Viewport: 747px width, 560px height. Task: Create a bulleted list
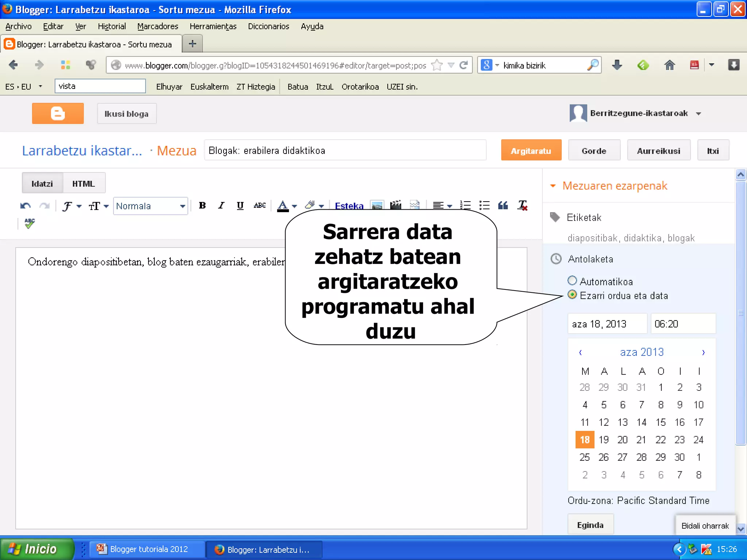pyautogui.click(x=484, y=206)
